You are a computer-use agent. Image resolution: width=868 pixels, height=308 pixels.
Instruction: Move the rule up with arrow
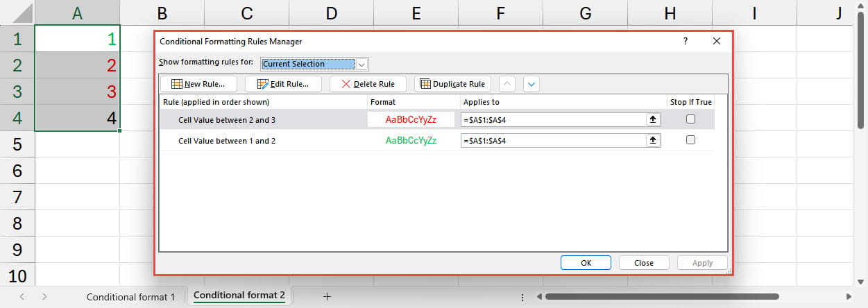[508, 84]
